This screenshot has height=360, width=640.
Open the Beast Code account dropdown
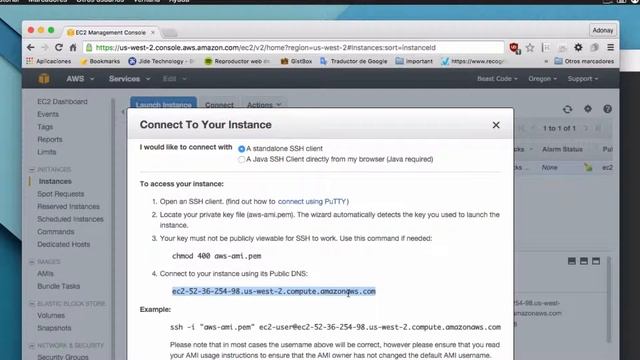[497, 79]
